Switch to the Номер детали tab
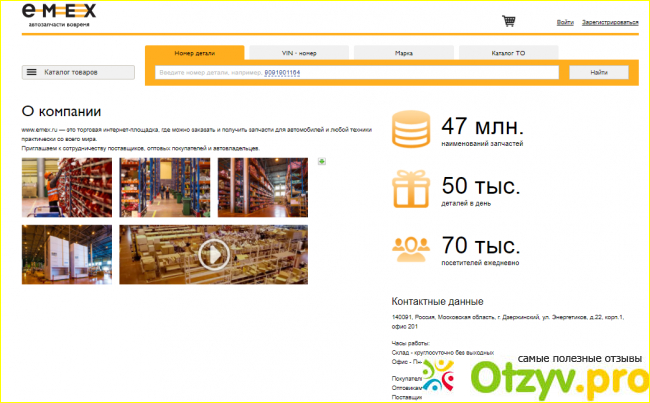This screenshot has height=403, width=650. tap(195, 52)
